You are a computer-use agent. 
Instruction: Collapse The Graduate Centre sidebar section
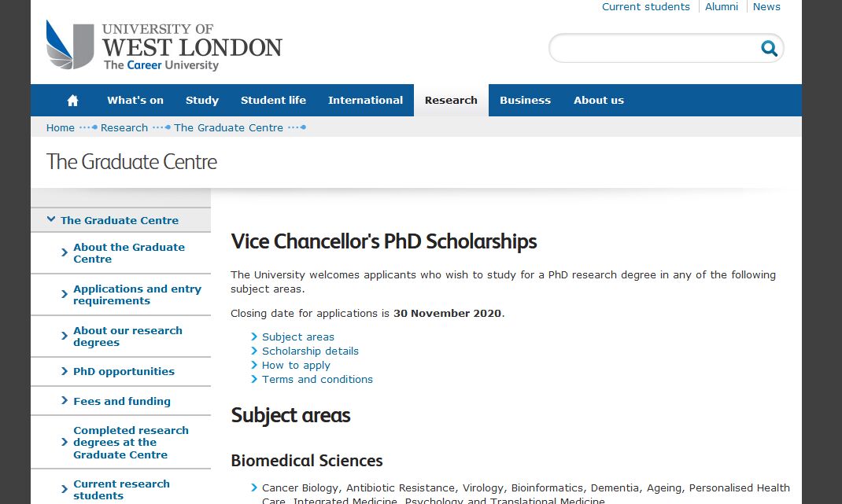point(51,219)
